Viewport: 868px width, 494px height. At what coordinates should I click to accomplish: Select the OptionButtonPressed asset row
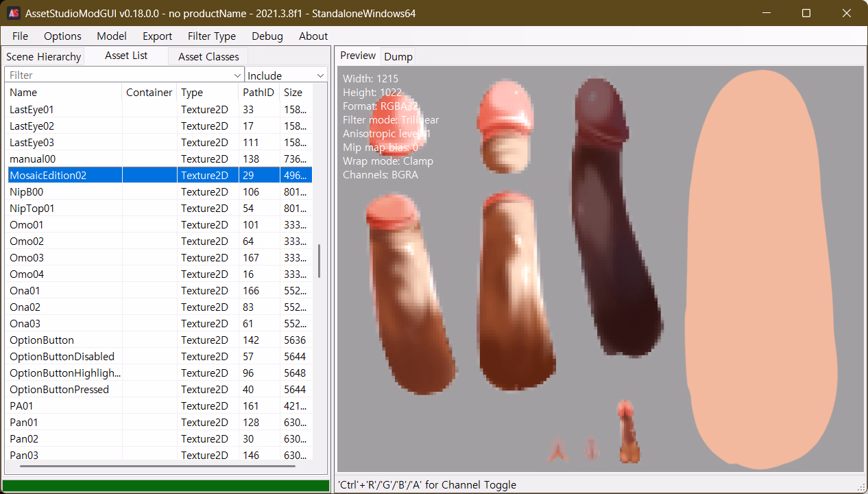59,390
